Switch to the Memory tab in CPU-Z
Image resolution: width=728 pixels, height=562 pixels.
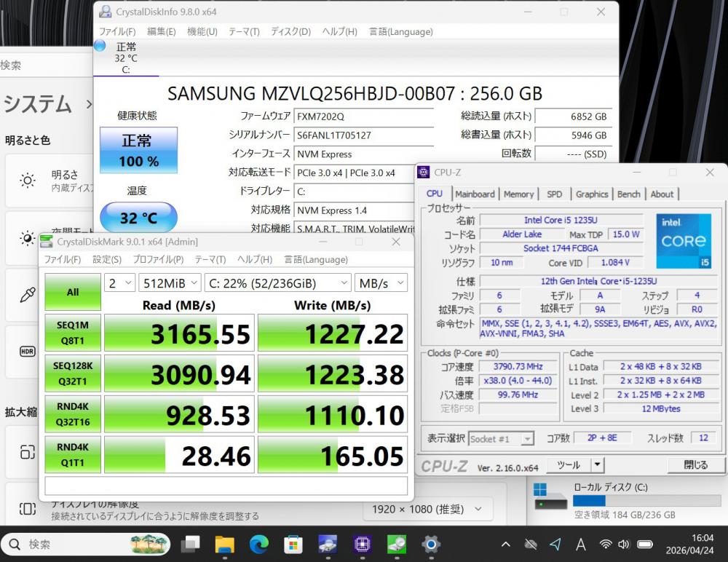tap(518, 194)
